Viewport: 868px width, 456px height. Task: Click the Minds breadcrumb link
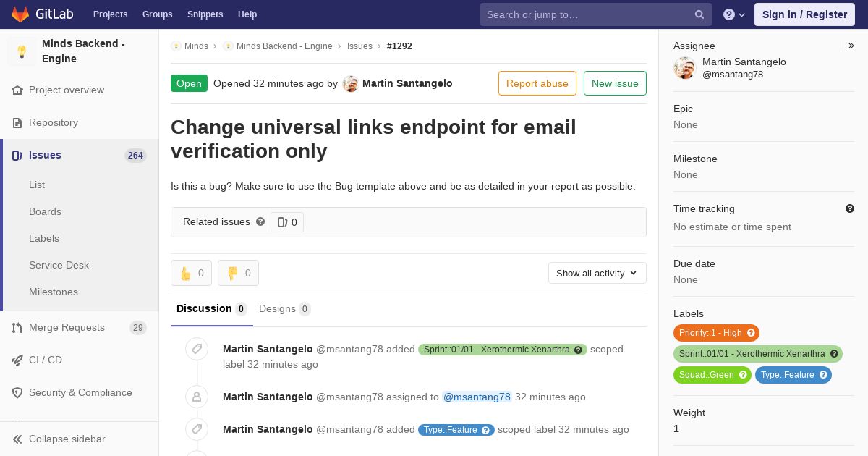pos(196,46)
